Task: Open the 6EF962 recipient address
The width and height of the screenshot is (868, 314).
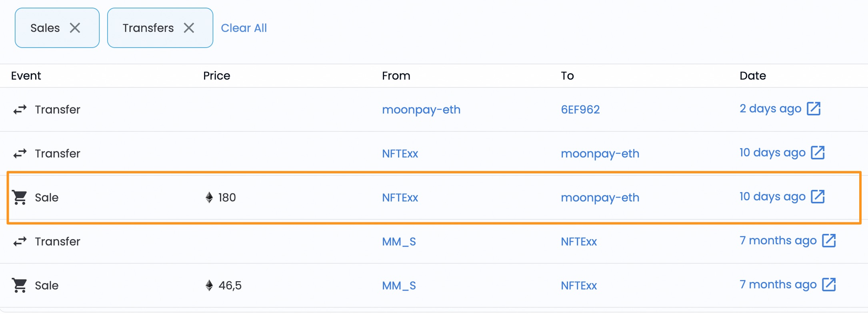Action: (x=580, y=110)
